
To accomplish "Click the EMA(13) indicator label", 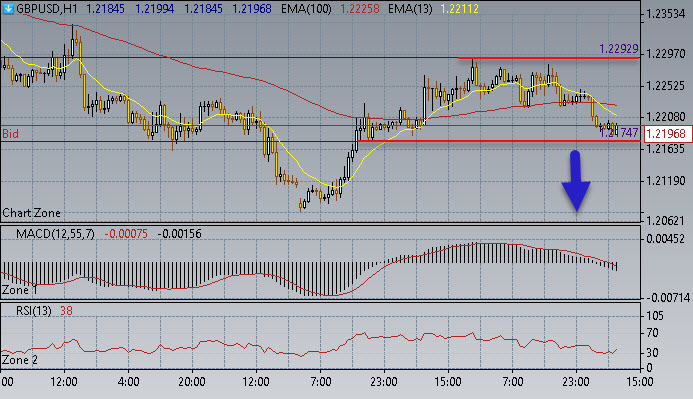I will coord(410,9).
